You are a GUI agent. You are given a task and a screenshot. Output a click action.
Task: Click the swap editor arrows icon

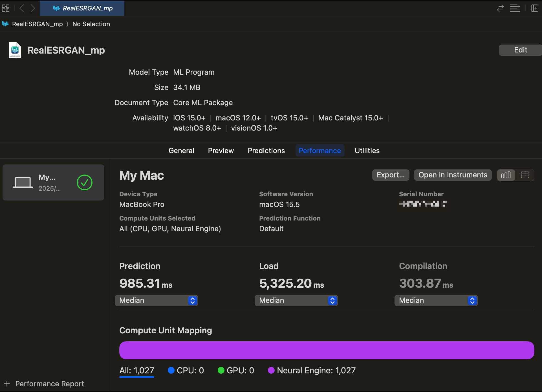coord(500,8)
